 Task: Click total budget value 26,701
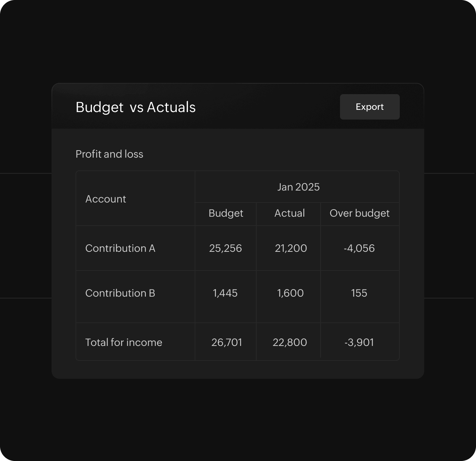pyautogui.click(x=227, y=342)
